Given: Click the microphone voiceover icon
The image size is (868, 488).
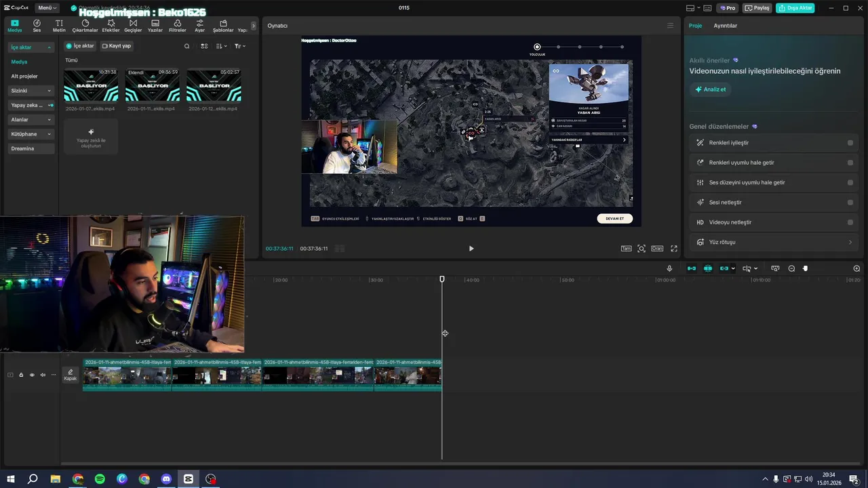Looking at the screenshot, I should tap(669, 268).
